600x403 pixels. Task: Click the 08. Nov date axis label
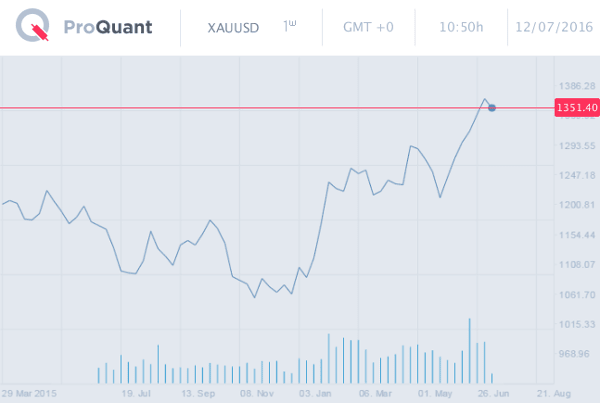(256, 393)
